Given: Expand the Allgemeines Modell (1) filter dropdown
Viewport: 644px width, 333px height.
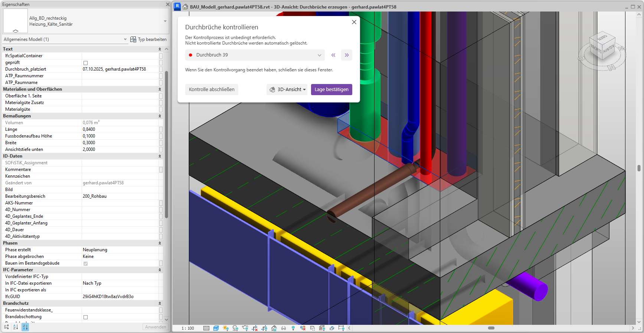Looking at the screenshot, I should (125, 39).
